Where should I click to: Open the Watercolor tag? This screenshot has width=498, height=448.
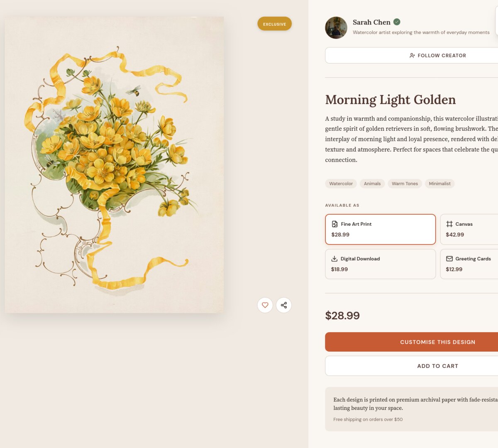[341, 184]
